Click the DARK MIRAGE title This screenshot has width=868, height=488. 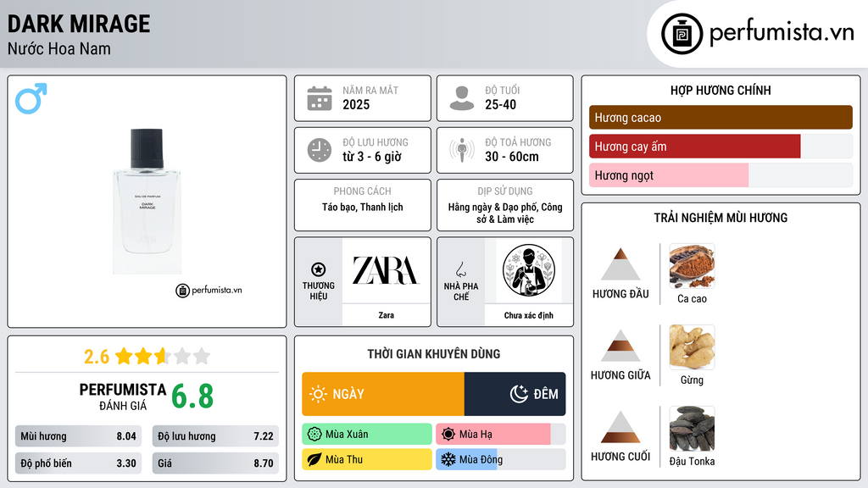click(79, 24)
